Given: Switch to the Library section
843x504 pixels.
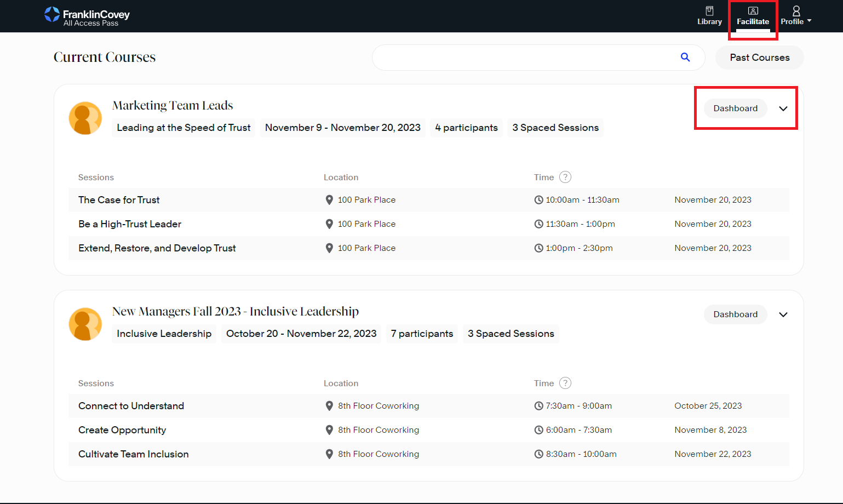Looking at the screenshot, I should click(x=709, y=16).
